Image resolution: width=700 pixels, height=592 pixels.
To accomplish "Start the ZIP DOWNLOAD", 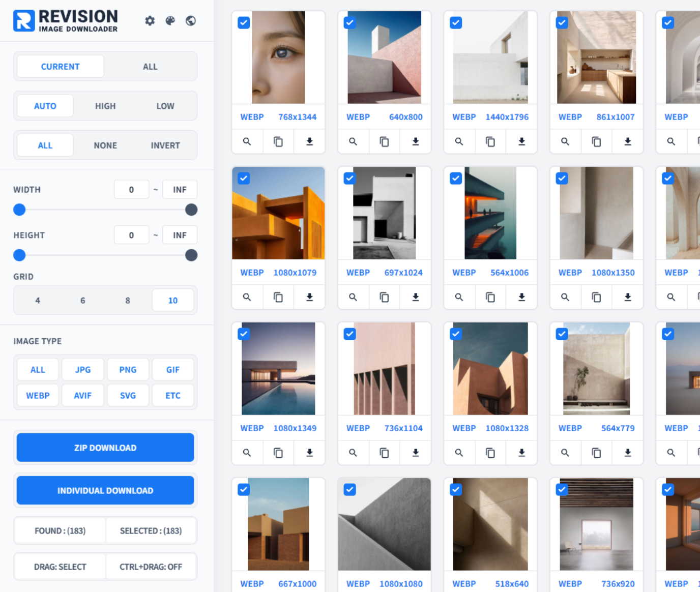I will pos(105,448).
